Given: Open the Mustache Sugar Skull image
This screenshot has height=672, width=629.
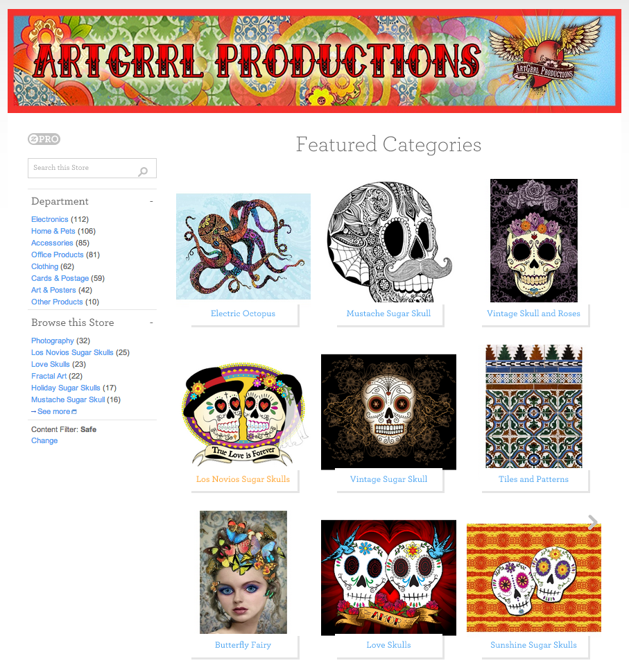Looking at the screenshot, I should 388,241.
